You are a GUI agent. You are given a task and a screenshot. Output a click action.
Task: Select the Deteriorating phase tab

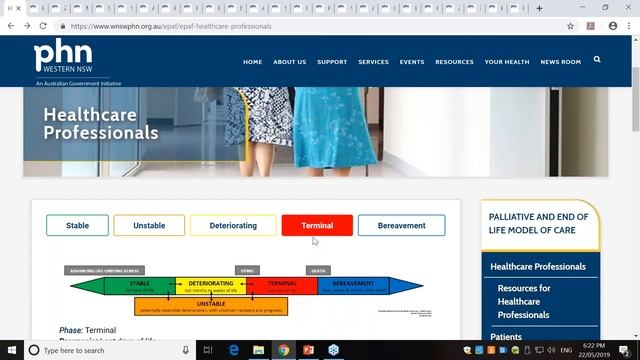(233, 225)
